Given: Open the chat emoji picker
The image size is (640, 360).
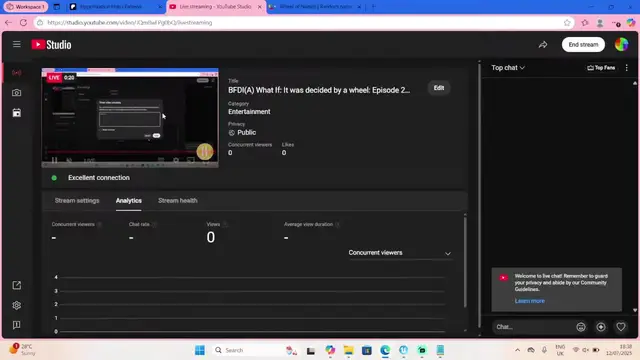Looking at the screenshot, I should click(580, 327).
